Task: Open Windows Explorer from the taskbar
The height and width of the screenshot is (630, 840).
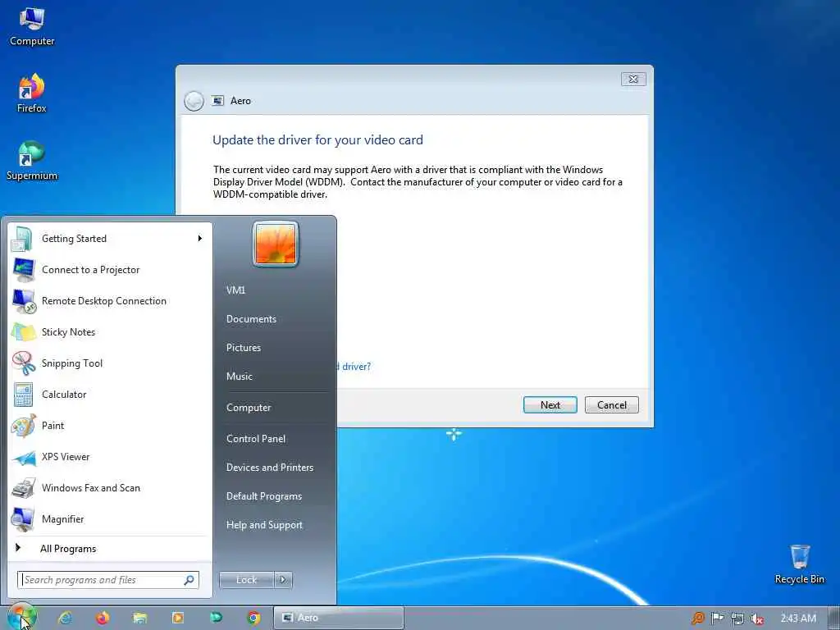Action: (x=139, y=618)
